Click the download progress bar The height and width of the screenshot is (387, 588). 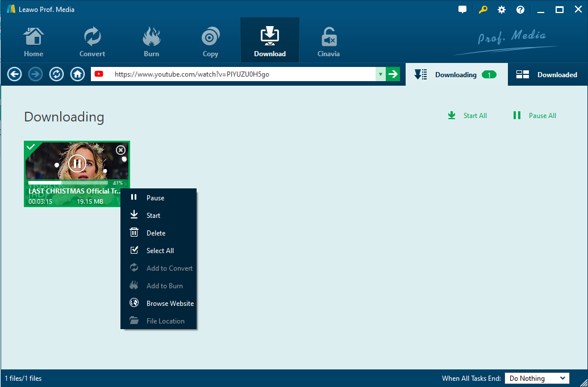68,183
